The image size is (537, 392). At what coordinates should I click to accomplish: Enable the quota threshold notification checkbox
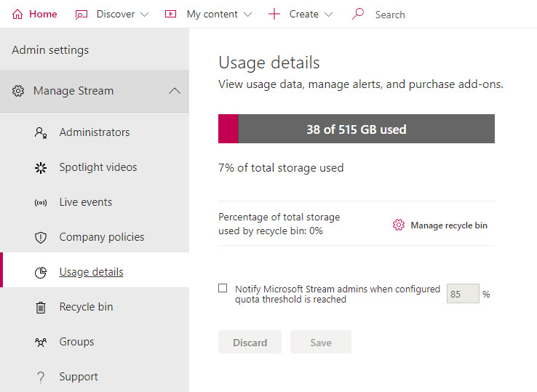coord(223,288)
